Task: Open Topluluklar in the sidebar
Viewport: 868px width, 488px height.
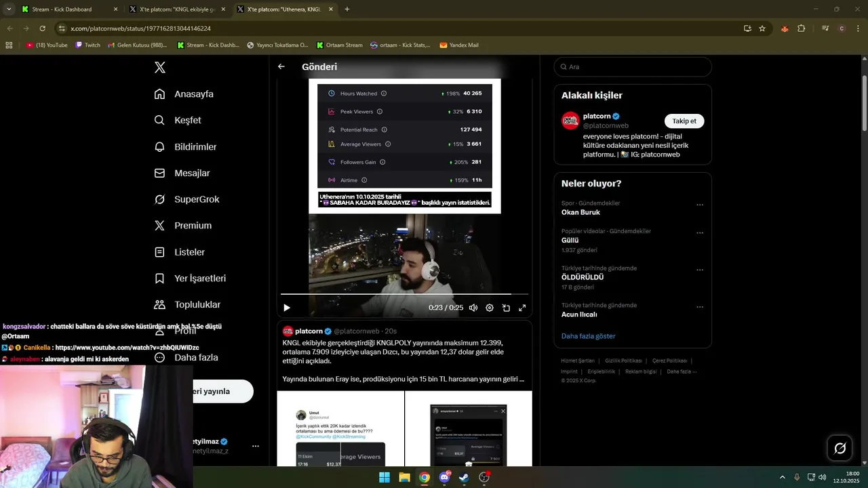Action: click(187, 305)
